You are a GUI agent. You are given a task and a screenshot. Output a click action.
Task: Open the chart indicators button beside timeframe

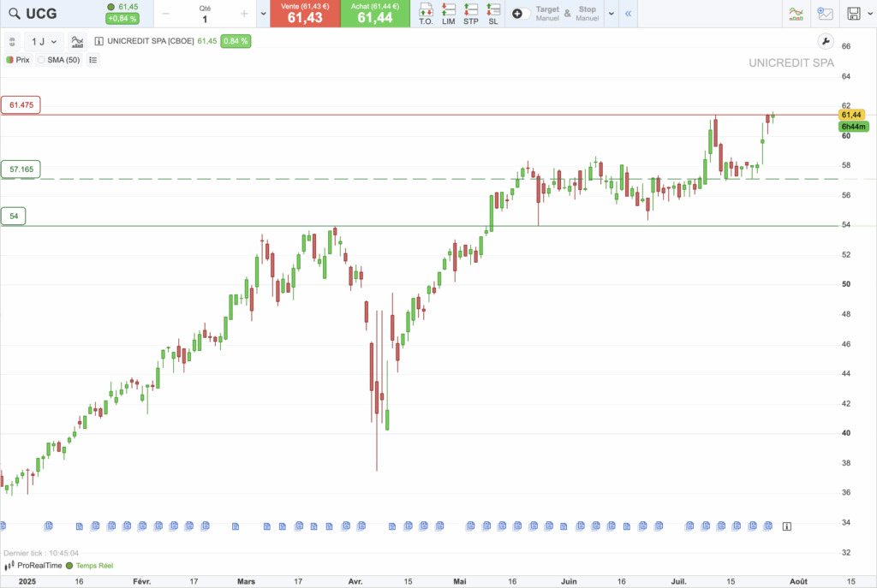[x=77, y=42]
